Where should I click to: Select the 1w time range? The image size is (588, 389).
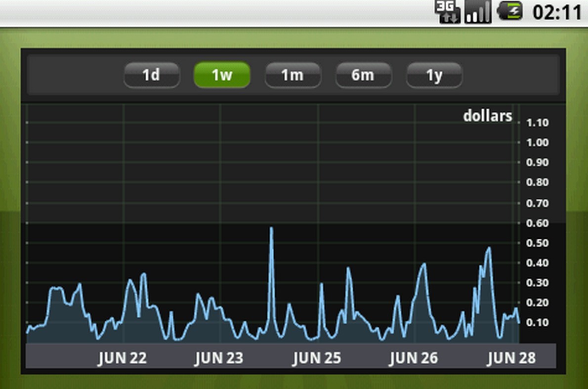222,75
